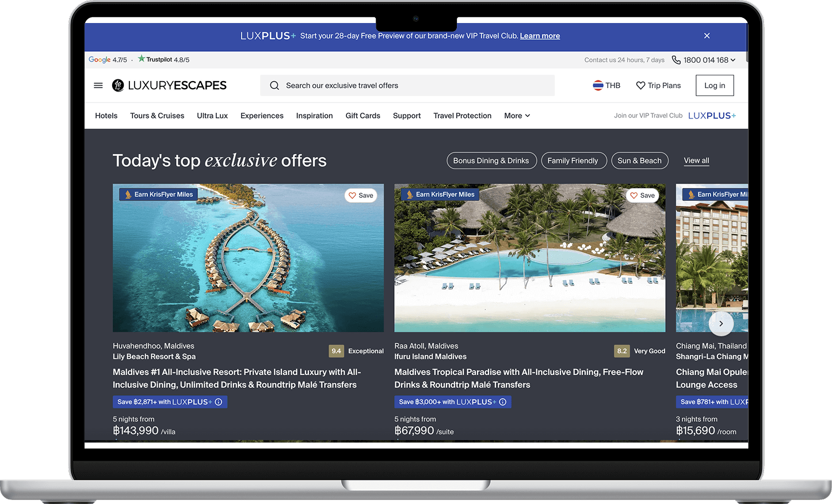Click Contact us 24 hours text
The image size is (832, 504).
tap(624, 60)
